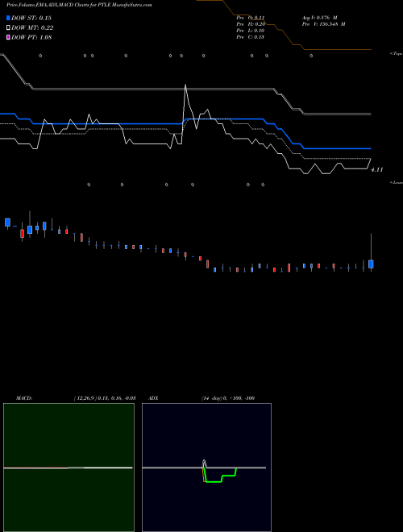Click the 'Pre V: 156.548 M' volume text
Viewport: 403px width, 532px height.
click(324, 24)
